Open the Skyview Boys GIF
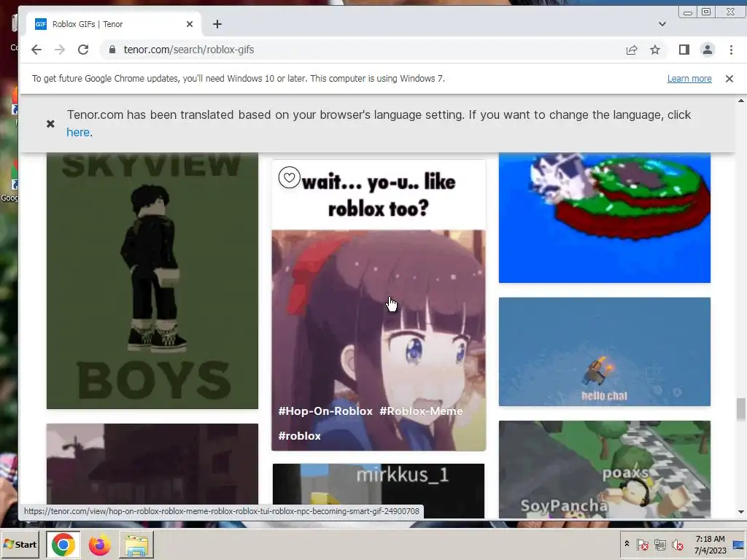 tap(152, 281)
